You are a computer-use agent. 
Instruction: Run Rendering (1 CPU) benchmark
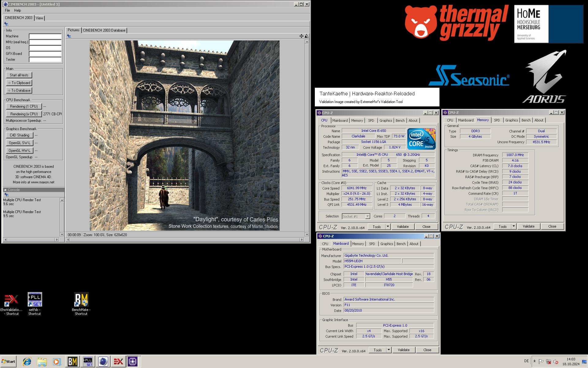point(24,106)
